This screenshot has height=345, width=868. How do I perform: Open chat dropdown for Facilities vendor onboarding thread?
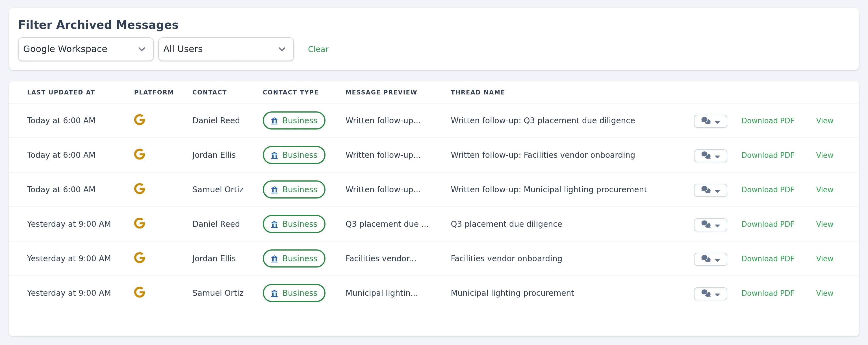point(710,259)
